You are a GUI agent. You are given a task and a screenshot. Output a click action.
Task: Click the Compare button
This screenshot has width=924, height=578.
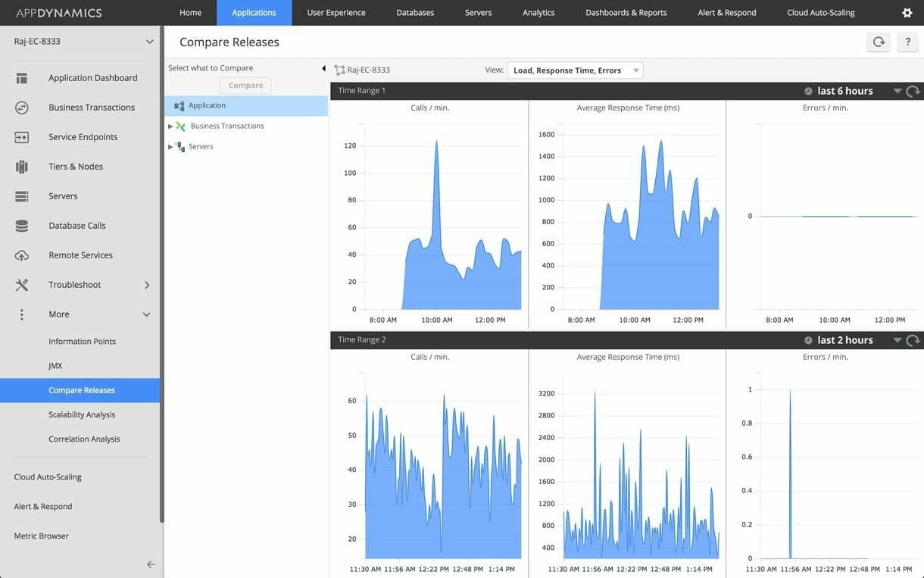(x=245, y=85)
